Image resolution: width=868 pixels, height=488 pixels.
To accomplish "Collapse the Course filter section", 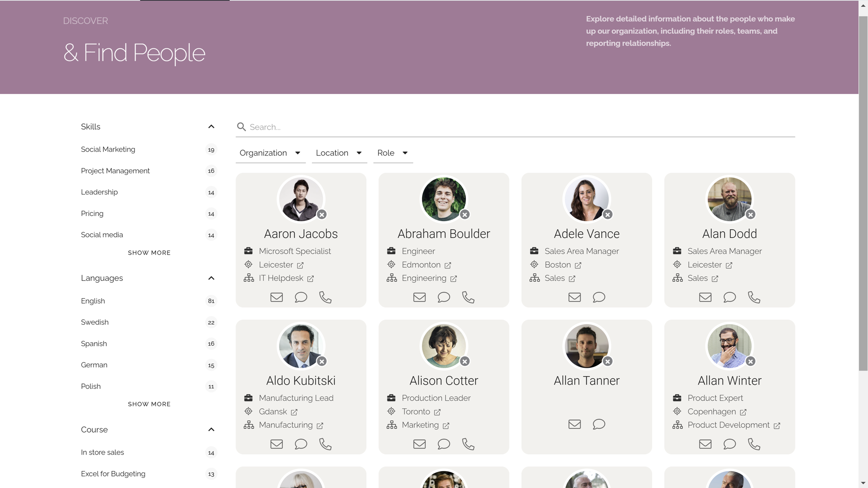I will (211, 430).
